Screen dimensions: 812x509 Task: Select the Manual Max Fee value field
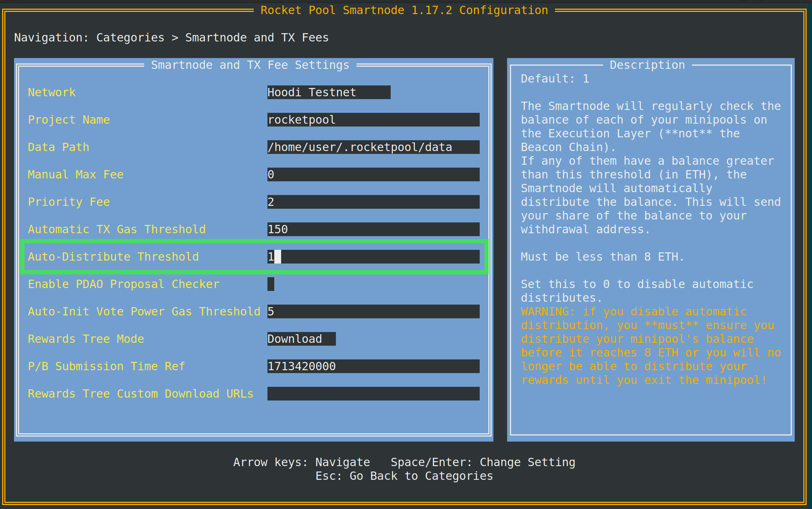tap(373, 174)
